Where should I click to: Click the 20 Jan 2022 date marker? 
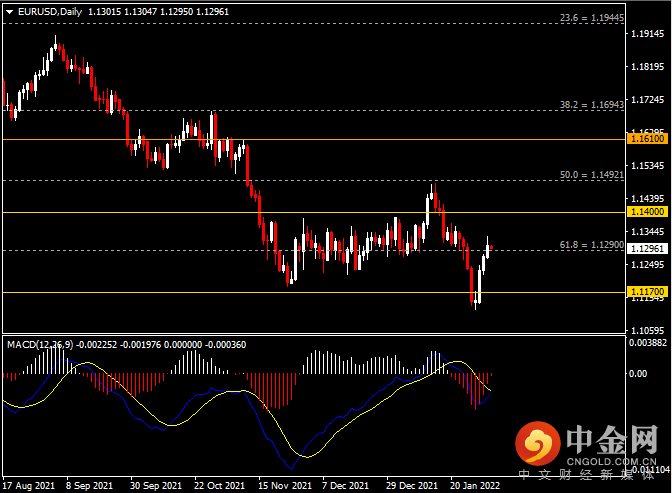click(474, 485)
